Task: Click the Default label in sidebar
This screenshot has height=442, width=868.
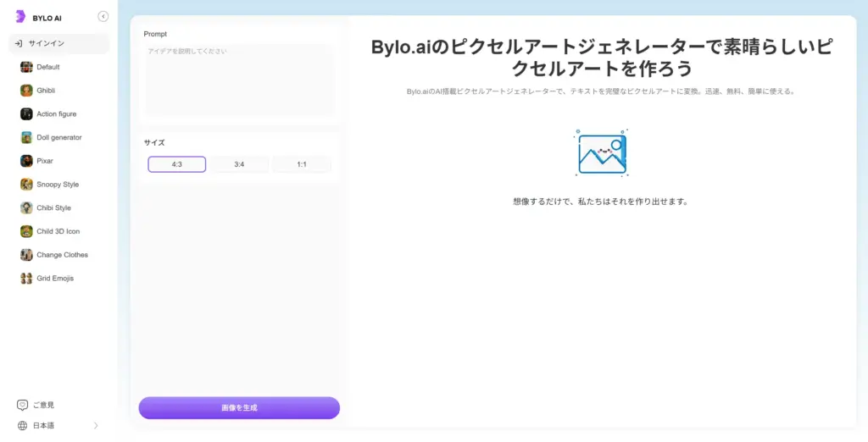Action: tap(48, 67)
